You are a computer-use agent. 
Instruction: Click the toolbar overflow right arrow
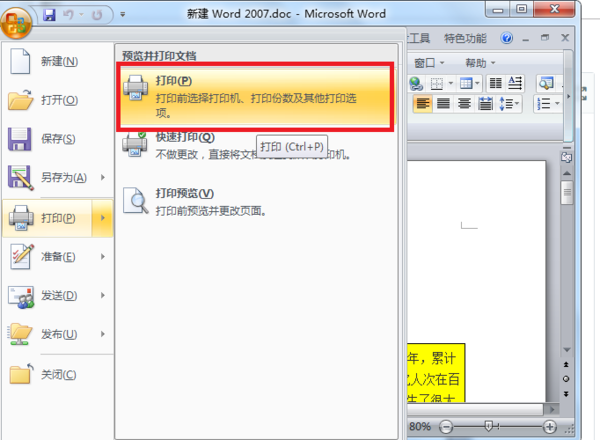click(x=568, y=96)
